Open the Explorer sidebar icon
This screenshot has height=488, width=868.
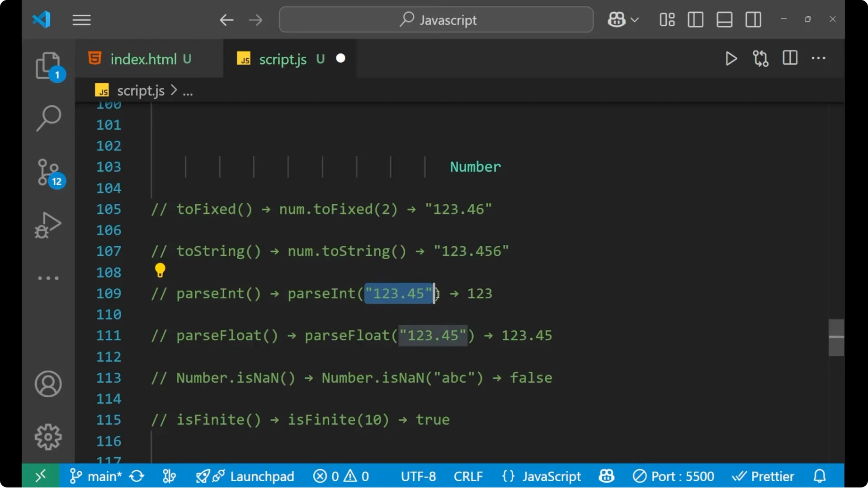[x=48, y=66]
